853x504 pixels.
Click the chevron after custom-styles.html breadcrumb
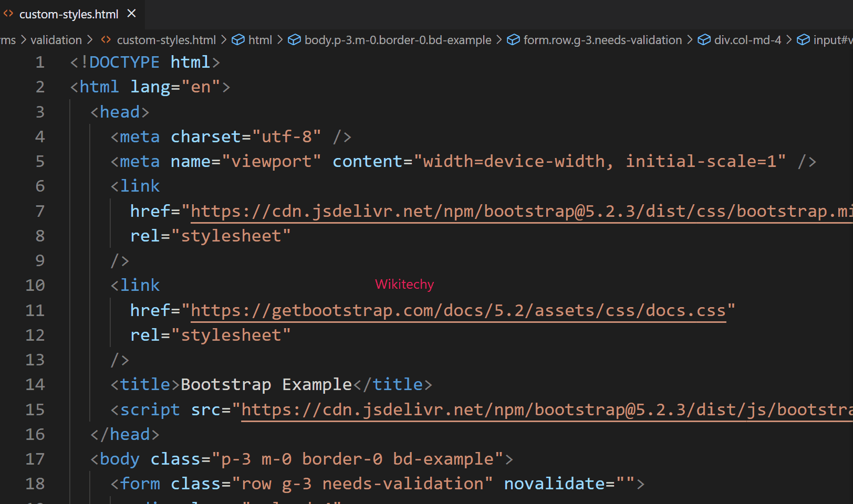(224, 39)
